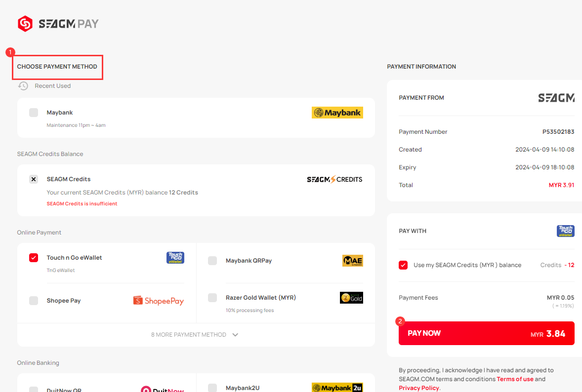Select the Razer Gold Wallet (MYR) checkbox
The width and height of the screenshot is (582, 392).
coord(212,298)
